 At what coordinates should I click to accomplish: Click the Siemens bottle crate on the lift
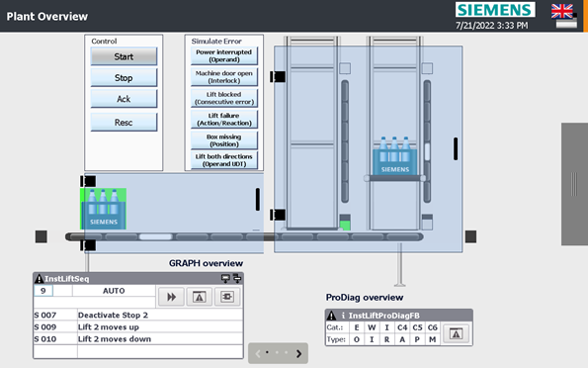point(395,156)
